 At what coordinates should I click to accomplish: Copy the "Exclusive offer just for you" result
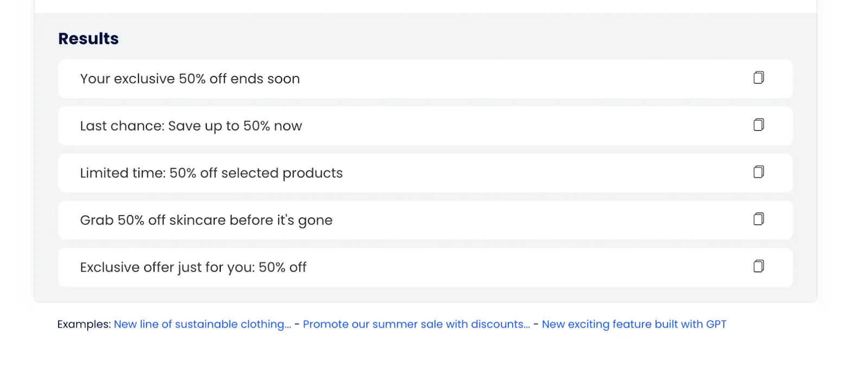[758, 266]
